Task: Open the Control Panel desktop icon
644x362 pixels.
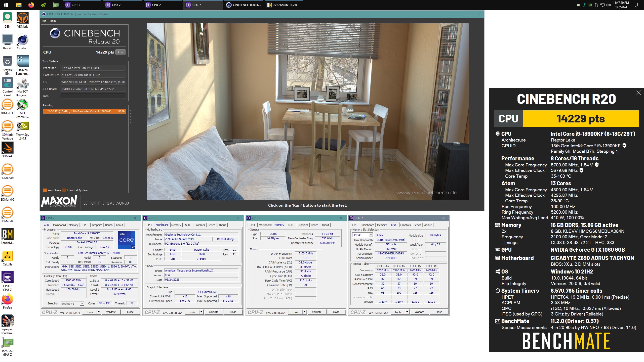Action: 7,87
